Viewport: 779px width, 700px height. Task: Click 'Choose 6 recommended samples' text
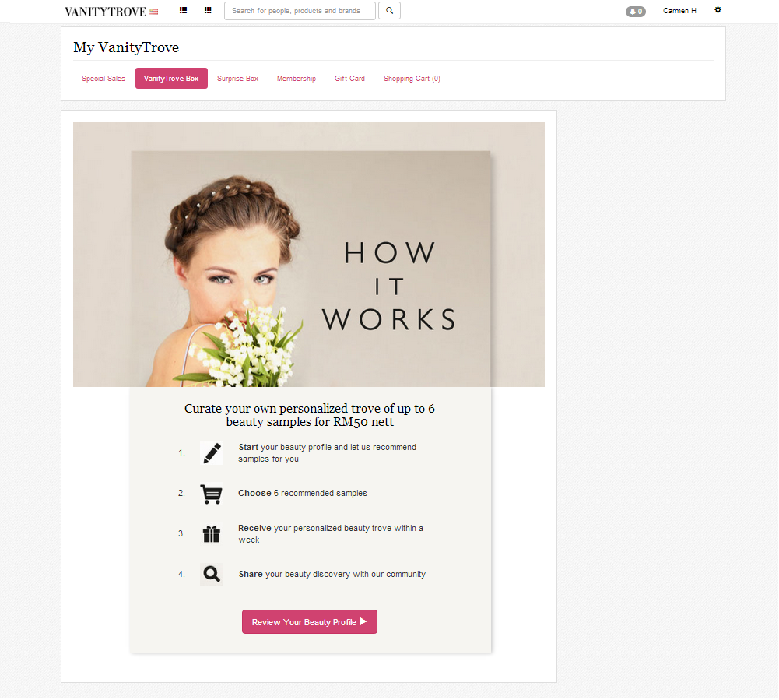click(x=303, y=493)
